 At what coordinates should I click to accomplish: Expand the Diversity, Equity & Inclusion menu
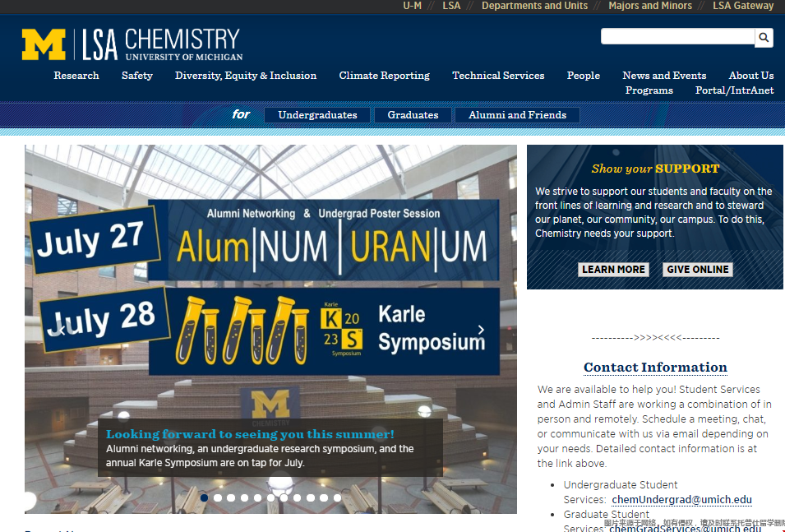coord(246,76)
